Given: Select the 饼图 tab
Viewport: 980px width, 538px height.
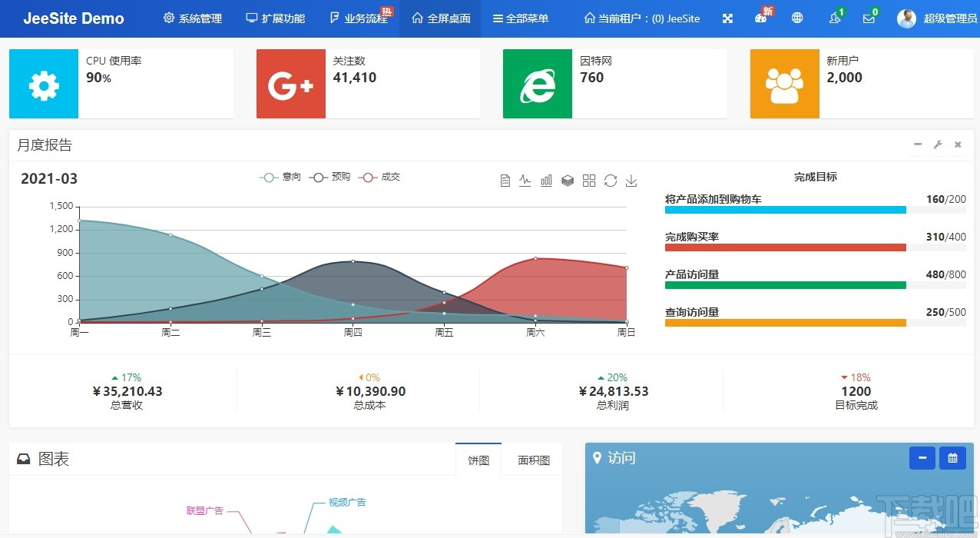Looking at the screenshot, I should [x=478, y=458].
